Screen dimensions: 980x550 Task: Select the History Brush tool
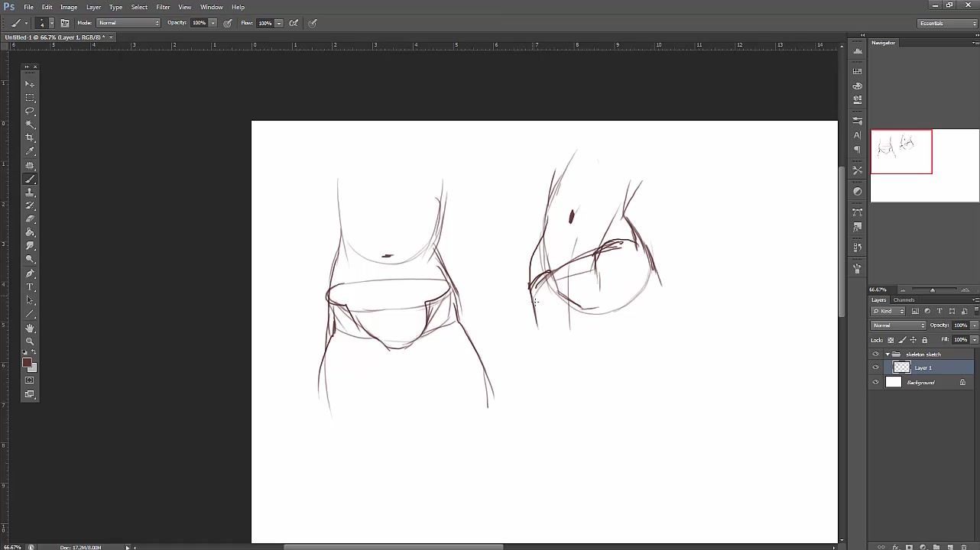tap(30, 205)
